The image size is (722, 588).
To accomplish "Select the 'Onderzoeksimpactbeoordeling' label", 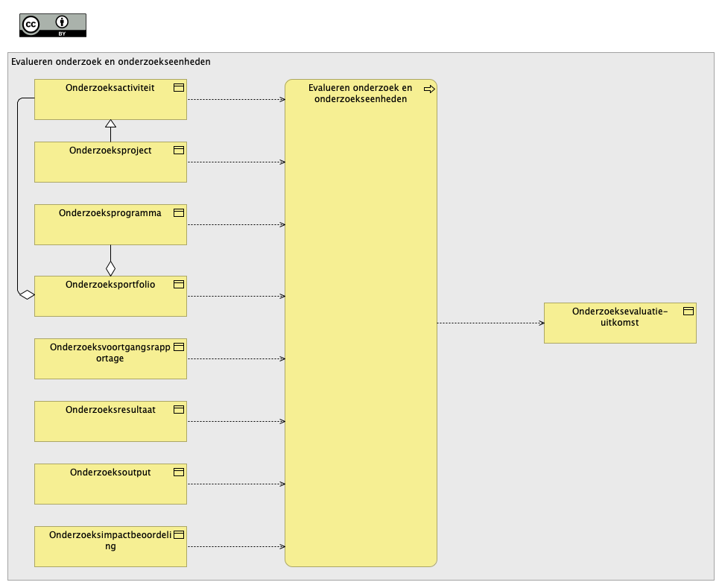I will click(110, 540).
